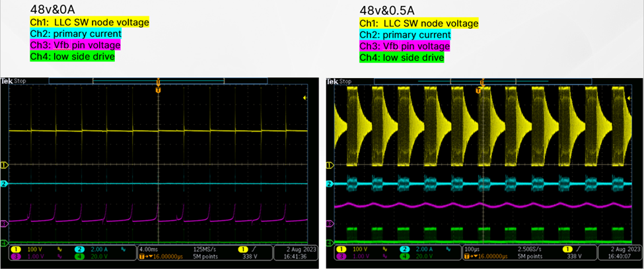Image resolution: width=644 pixels, height=269 pixels.
Task: Click the magenta Ch3 Vfb pin voltage label on right
Action: 404,46
